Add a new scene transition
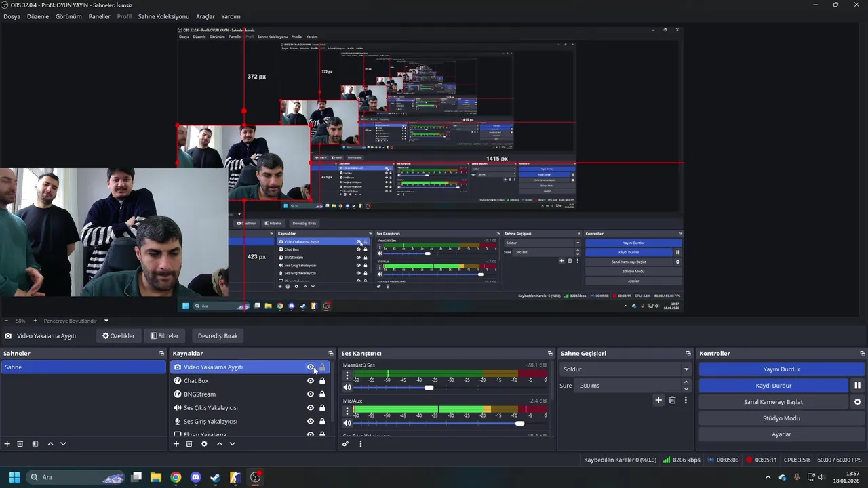Image resolution: width=868 pixels, height=488 pixels. [658, 400]
